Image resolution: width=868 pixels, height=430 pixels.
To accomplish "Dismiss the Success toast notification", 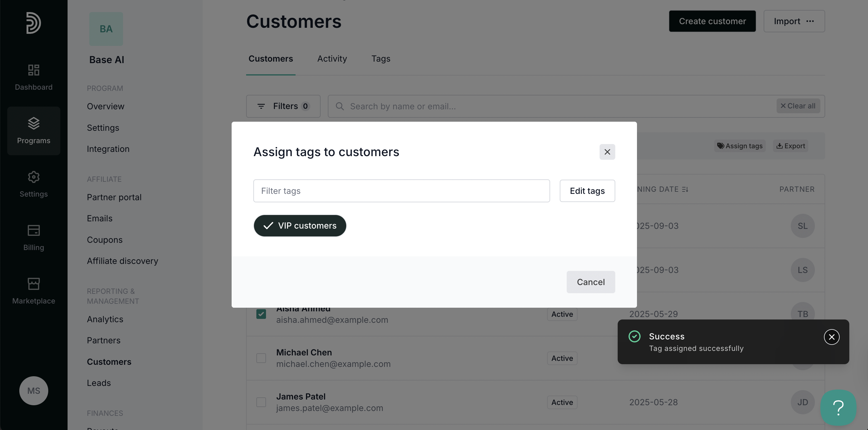I will 831,337.
